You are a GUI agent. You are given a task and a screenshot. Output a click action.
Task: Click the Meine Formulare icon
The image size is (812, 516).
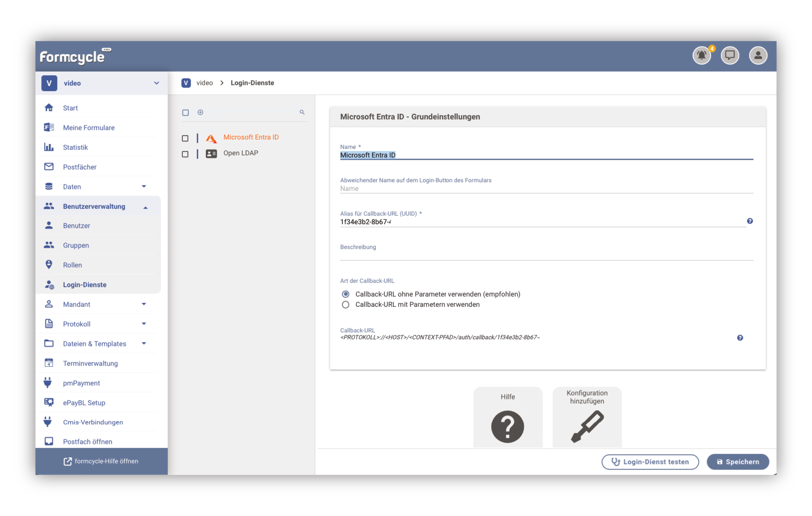tap(49, 127)
